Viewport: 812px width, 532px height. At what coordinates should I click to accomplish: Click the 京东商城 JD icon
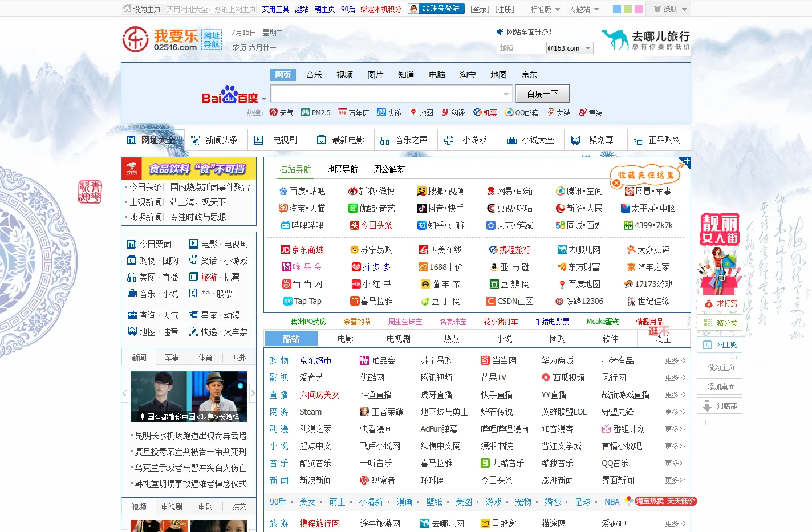tap(286, 250)
